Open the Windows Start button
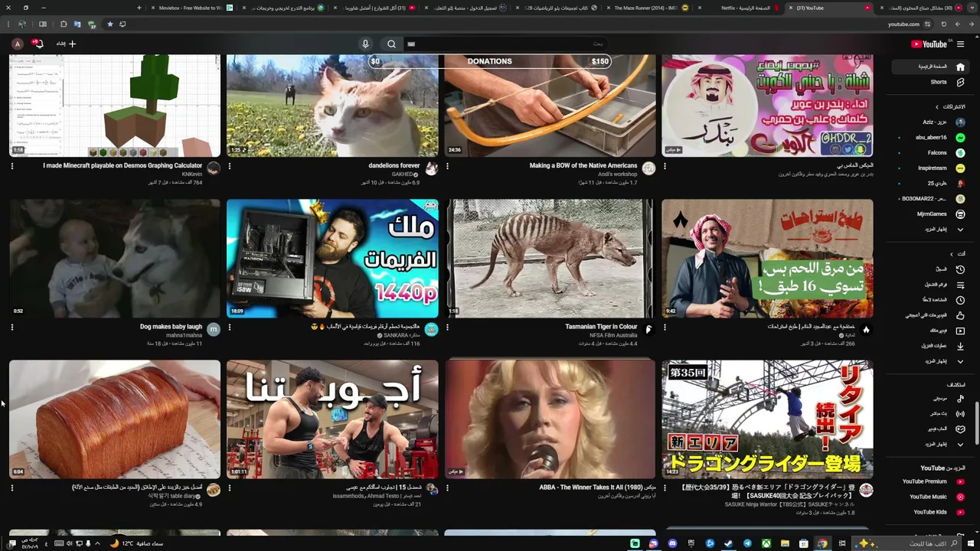This screenshot has width=980, height=551. (x=972, y=543)
